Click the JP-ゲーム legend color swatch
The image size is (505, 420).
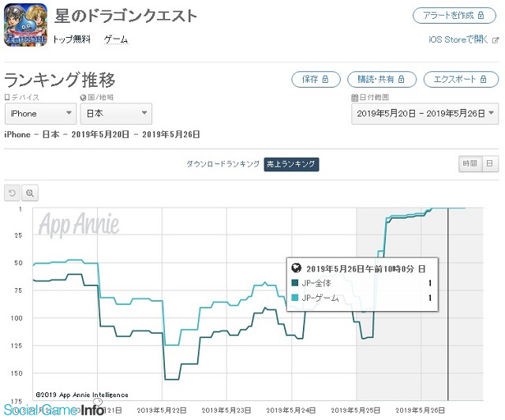point(294,298)
